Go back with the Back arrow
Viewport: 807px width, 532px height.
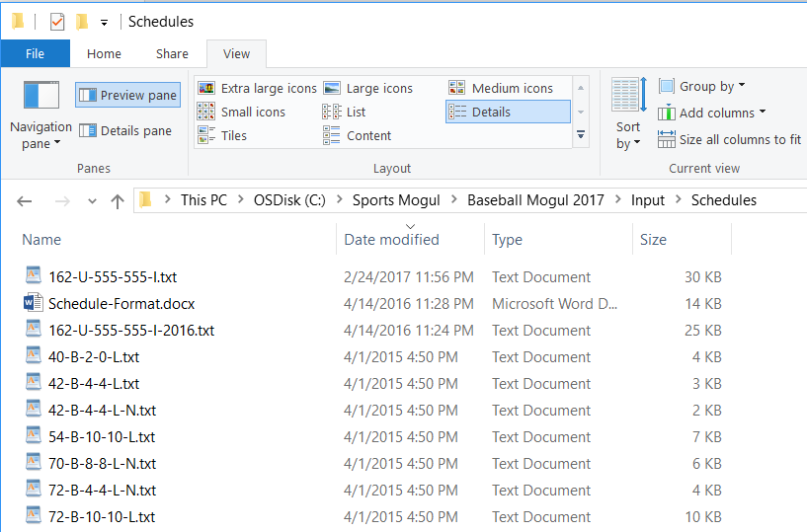(24, 201)
